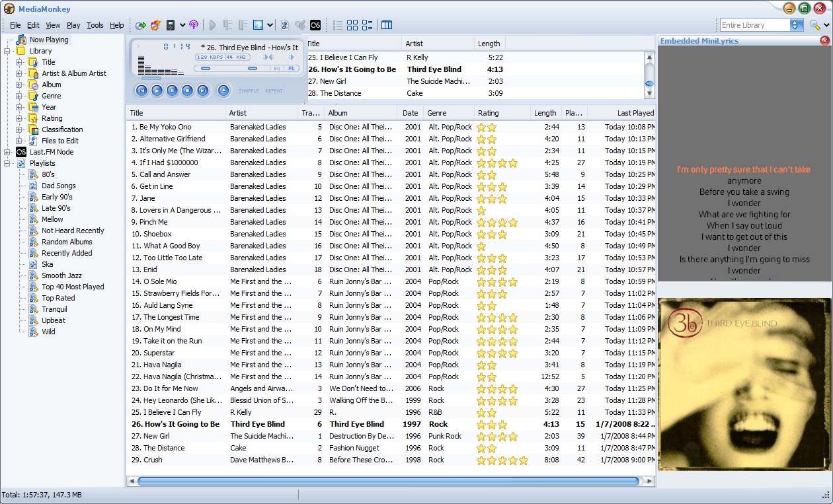Select the Top Rated playlist

pos(58,298)
